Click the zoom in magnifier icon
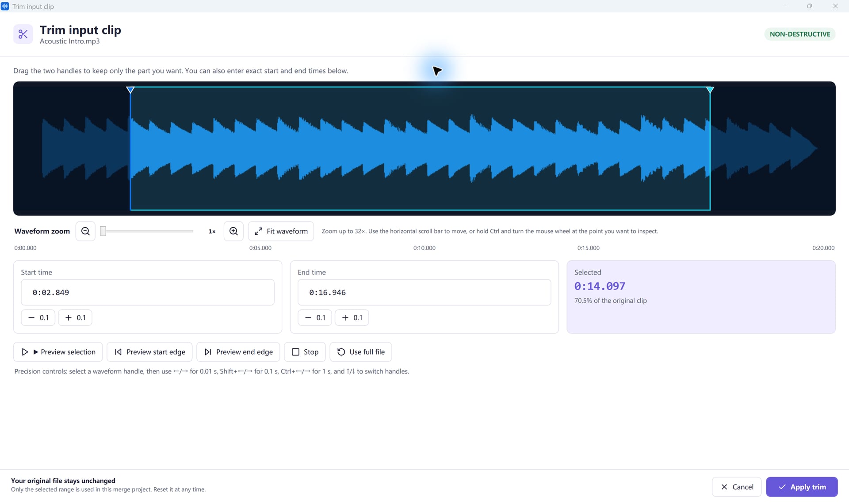Image resolution: width=849 pixels, height=504 pixels. tap(233, 231)
